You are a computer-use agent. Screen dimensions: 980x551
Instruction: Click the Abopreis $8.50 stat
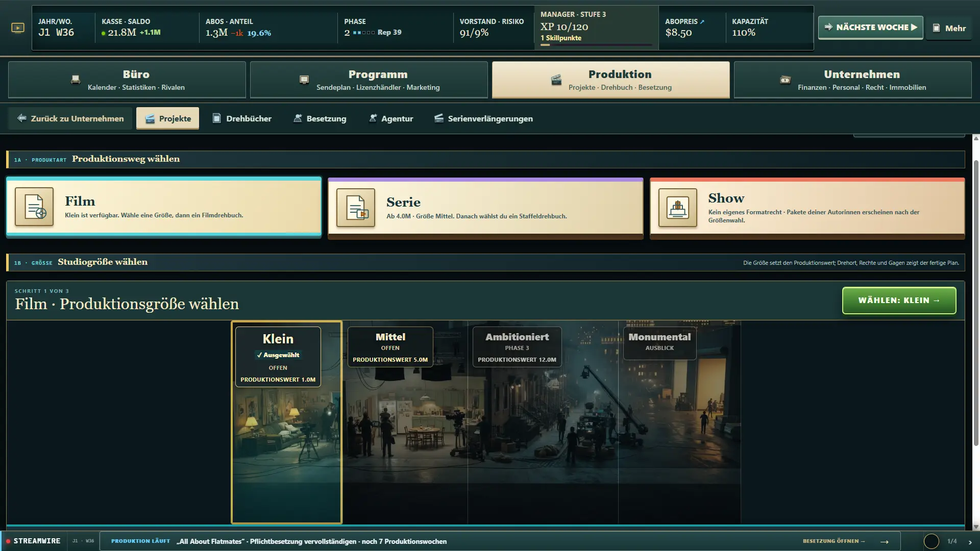point(692,28)
